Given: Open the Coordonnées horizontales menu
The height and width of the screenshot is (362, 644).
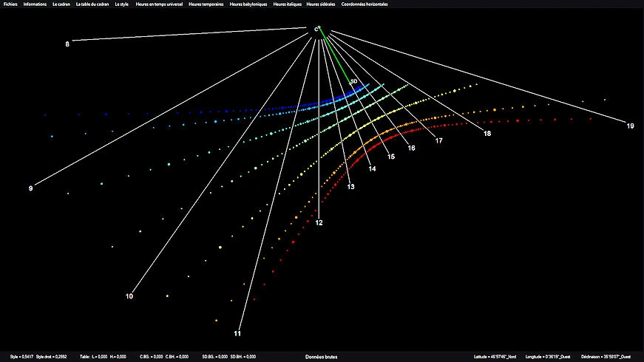Looking at the screenshot, I should coord(365,4).
